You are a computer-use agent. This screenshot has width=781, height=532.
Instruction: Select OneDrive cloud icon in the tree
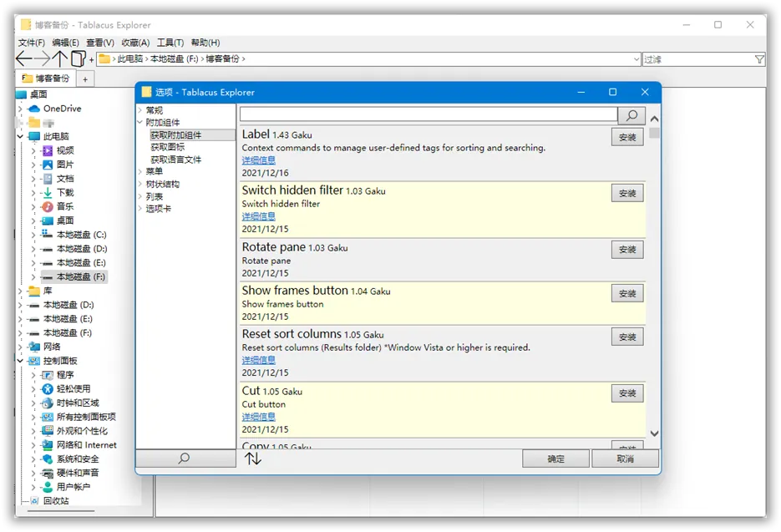[34, 109]
